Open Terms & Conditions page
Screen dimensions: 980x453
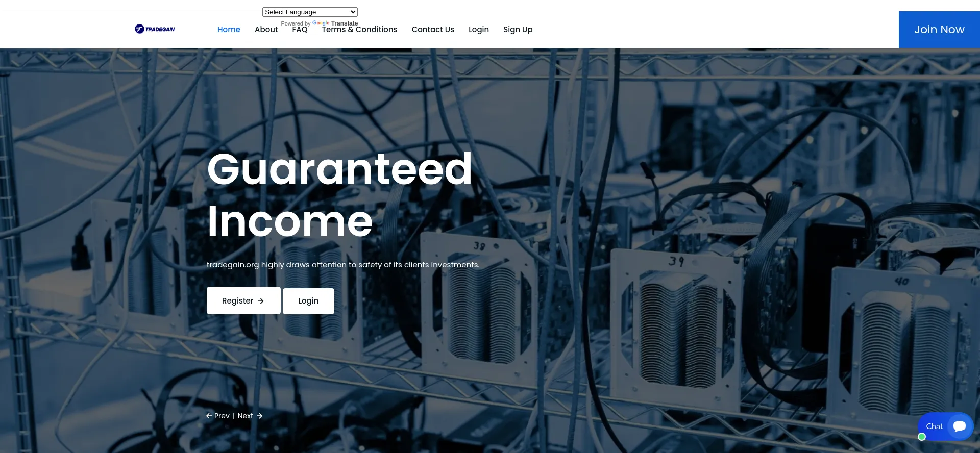359,30
